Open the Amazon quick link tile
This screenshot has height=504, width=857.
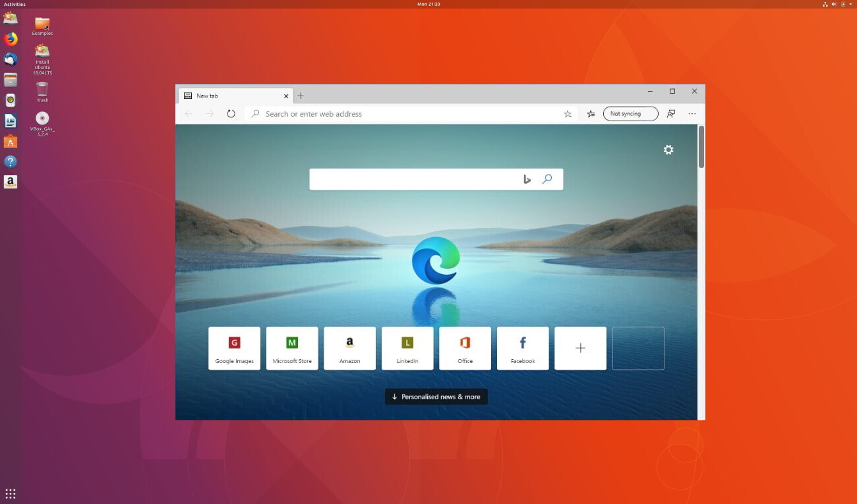click(349, 348)
